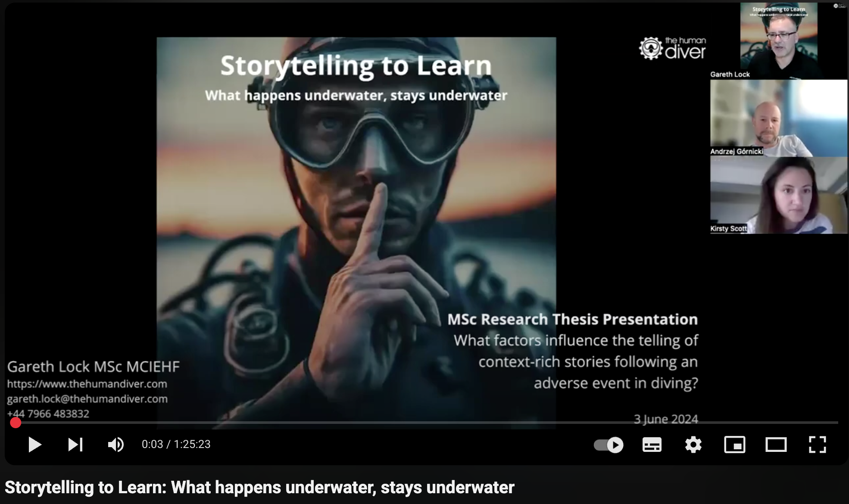This screenshot has height=504, width=849.
Task: Skip to the next video
Action: tap(75, 445)
